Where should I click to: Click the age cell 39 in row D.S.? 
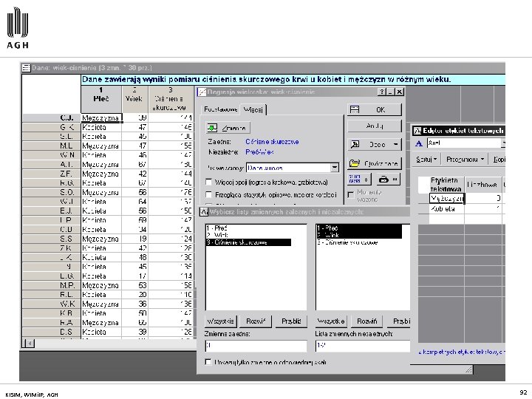(x=134, y=332)
